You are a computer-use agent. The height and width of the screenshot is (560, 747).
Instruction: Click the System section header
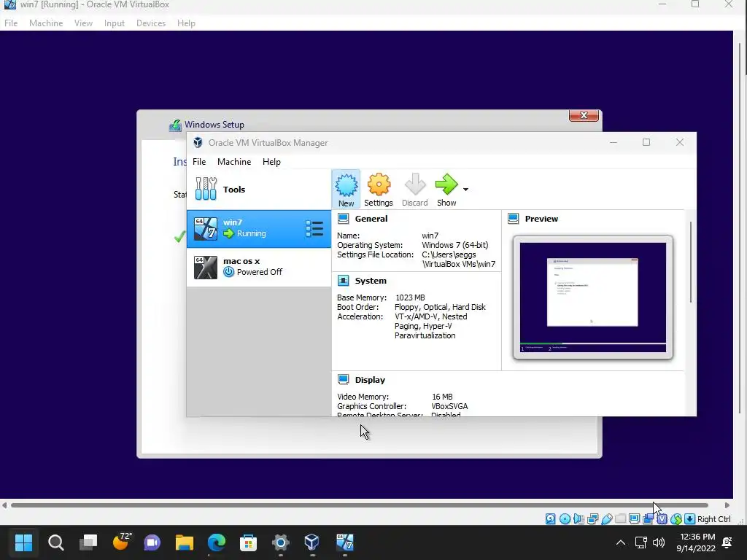click(x=370, y=281)
